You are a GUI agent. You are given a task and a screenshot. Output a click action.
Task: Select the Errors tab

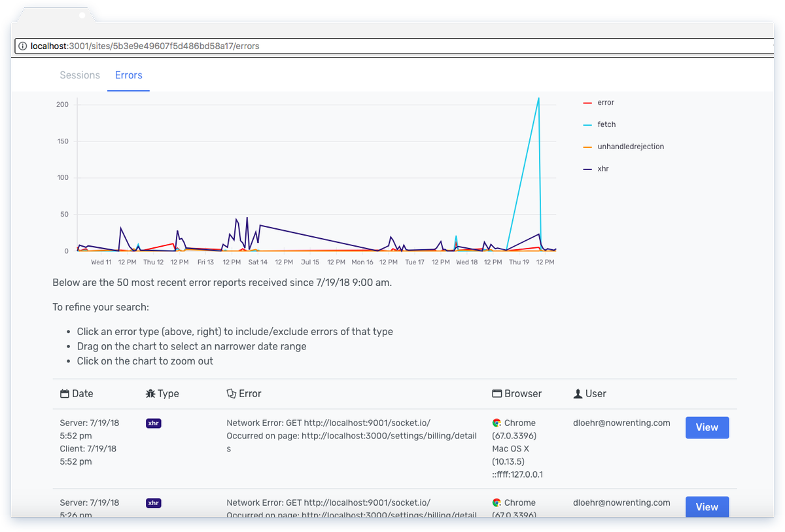point(129,75)
